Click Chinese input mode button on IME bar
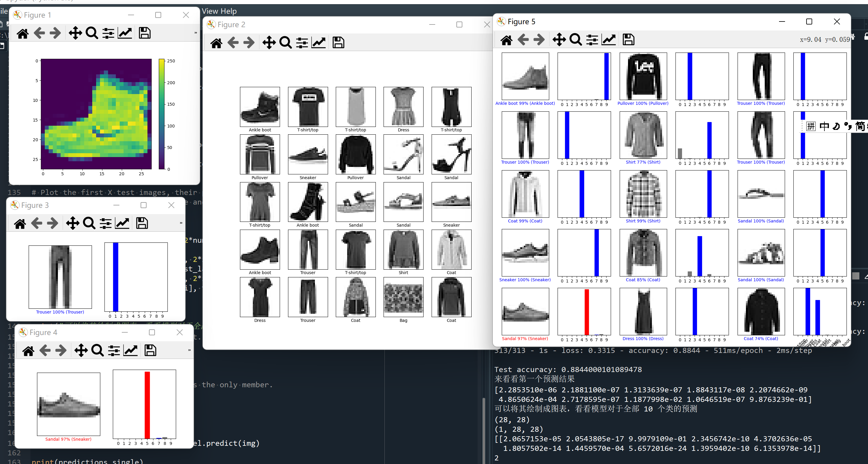 tap(824, 126)
